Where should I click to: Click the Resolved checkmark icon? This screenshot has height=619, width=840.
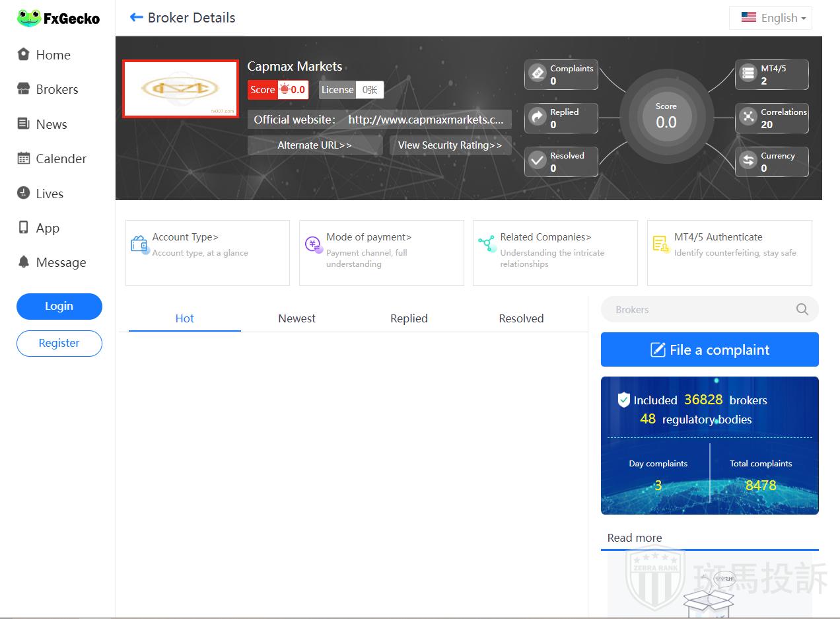pos(538,161)
